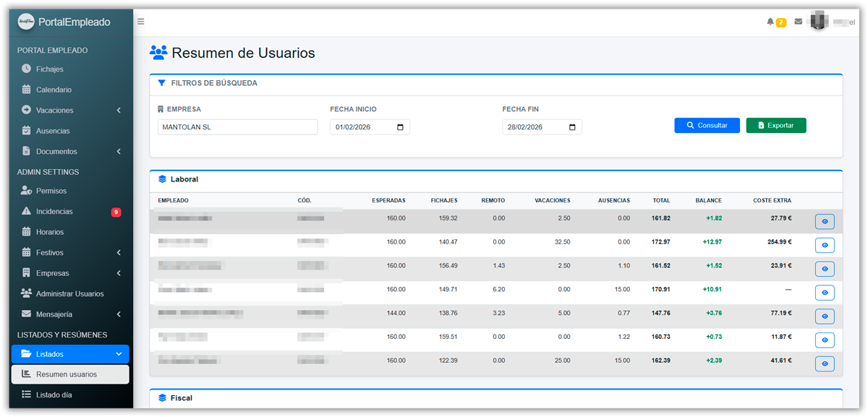Go to Administrar Usuarios menu item
Screen dimensions: 868x417
pos(69,294)
